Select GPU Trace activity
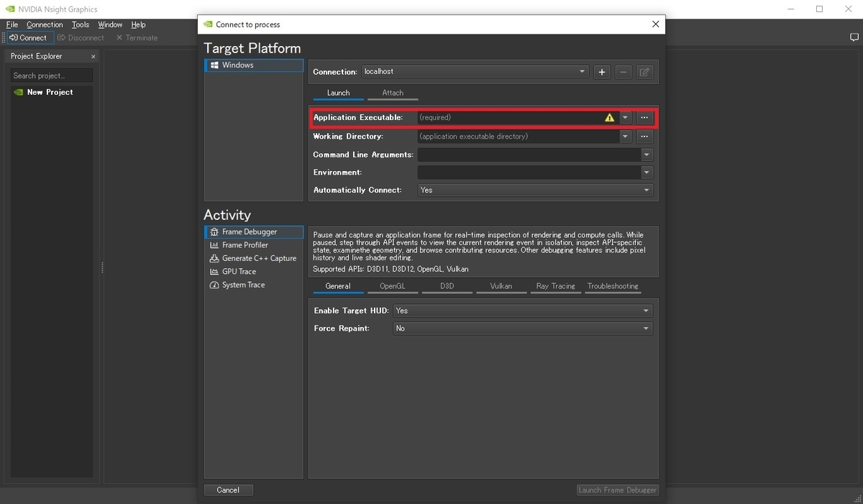Image resolution: width=863 pixels, height=504 pixels. [x=254, y=272]
